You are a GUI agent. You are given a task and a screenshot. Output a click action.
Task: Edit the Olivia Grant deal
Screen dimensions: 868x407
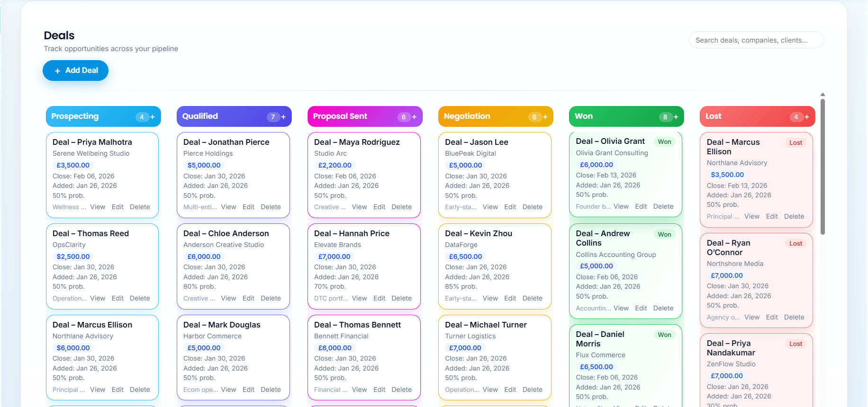[x=641, y=206]
